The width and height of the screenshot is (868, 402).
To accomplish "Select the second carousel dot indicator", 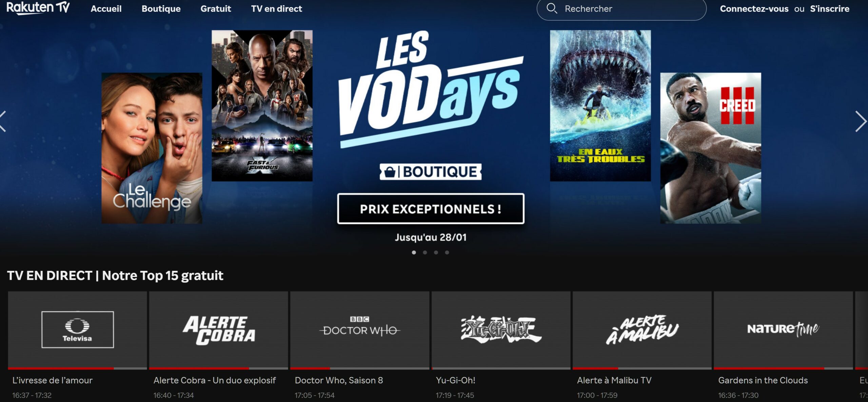I will [x=425, y=252].
